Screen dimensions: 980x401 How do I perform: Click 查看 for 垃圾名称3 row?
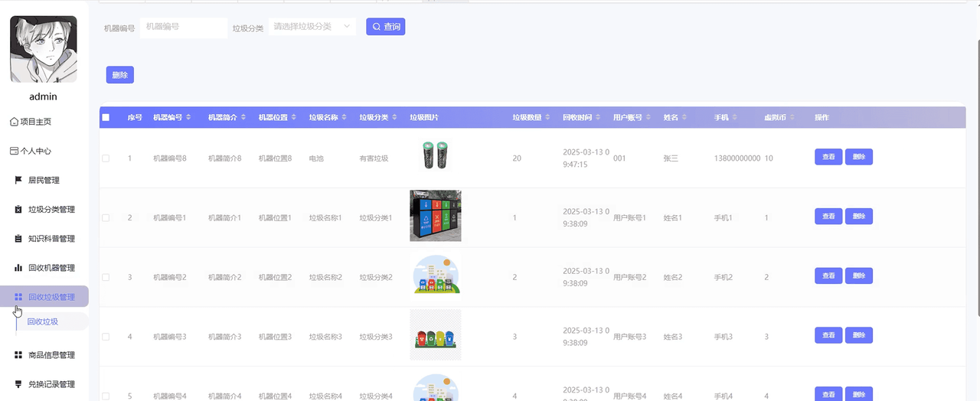[x=828, y=335]
